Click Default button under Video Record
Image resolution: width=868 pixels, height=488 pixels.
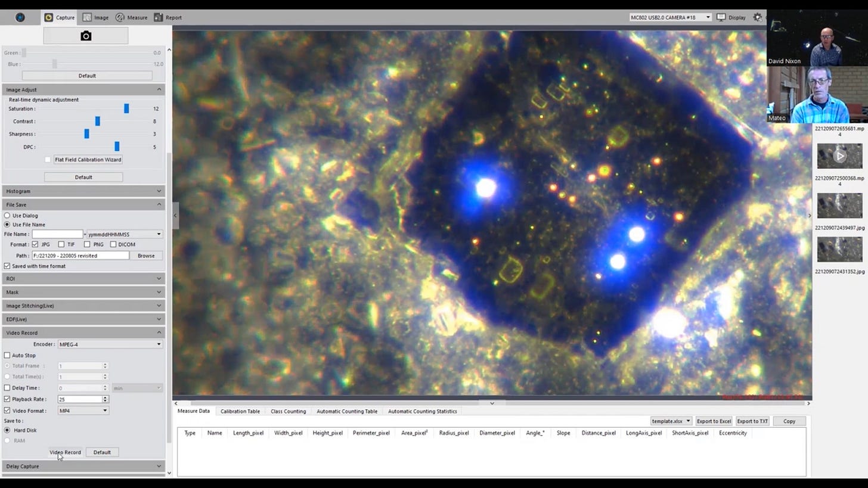[102, 452]
